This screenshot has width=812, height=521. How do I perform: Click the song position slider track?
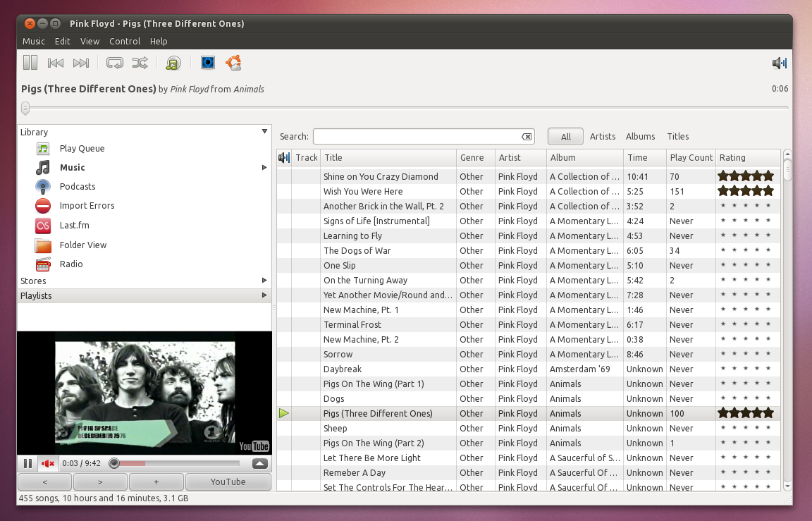407,108
